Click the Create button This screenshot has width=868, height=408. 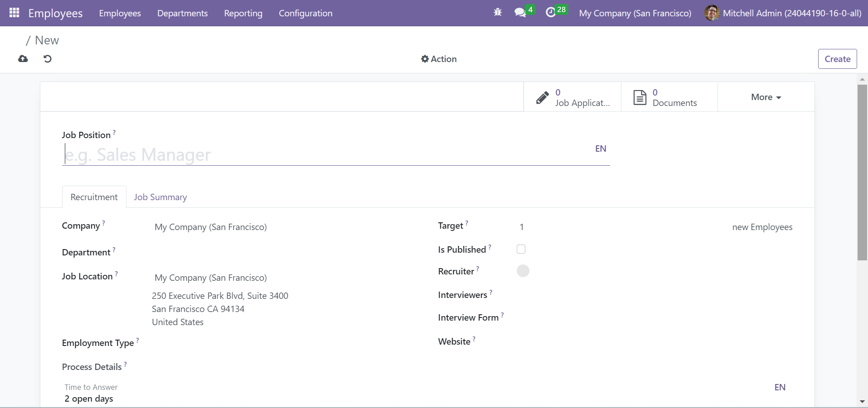click(x=837, y=59)
